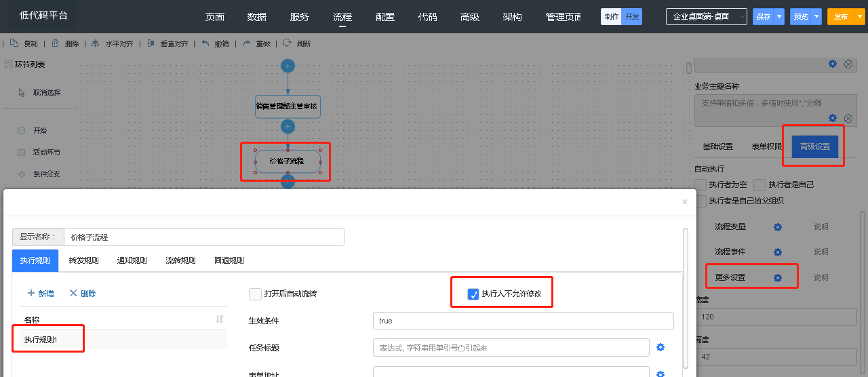Click plus node above 销售管理部主管审核

click(288, 66)
